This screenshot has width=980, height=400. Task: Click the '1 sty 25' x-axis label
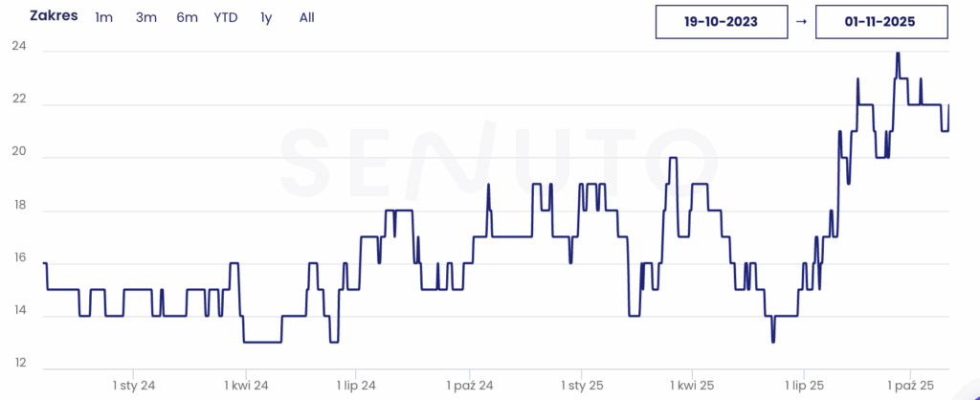pyautogui.click(x=580, y=386)
